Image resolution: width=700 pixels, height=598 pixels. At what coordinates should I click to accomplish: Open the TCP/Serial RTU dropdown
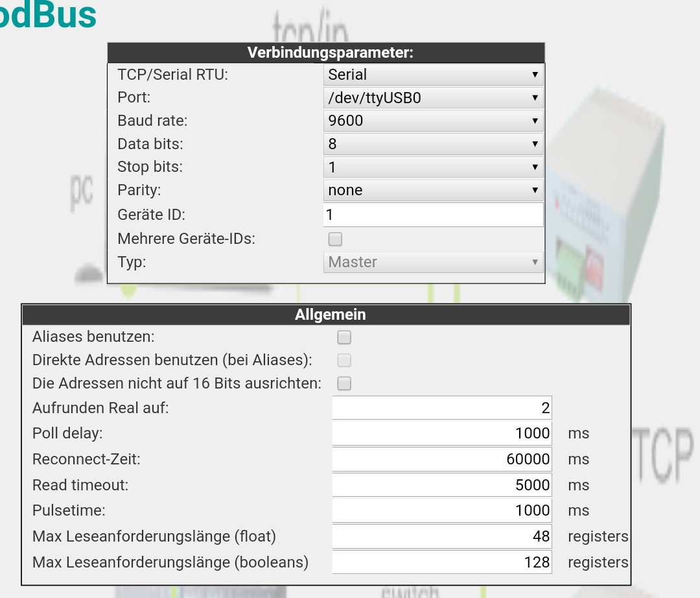click(433, 75)
